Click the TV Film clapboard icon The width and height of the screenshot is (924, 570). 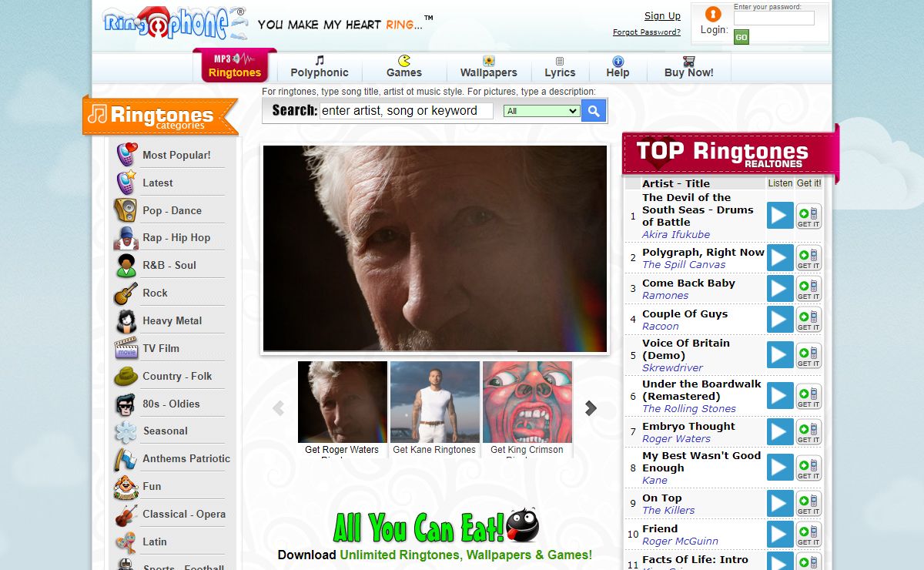tap(126, 348)
